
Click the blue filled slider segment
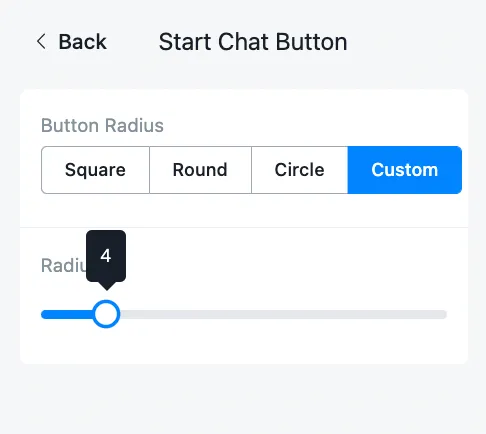67,314
